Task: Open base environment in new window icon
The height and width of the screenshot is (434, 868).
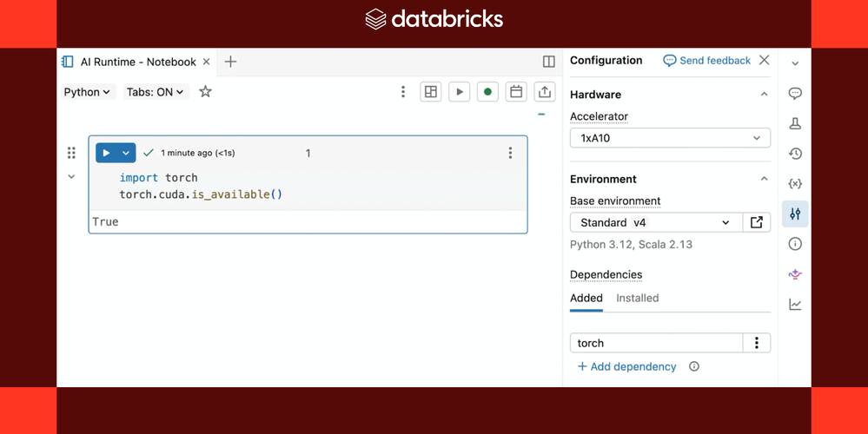Action: [x=756, y=222]
